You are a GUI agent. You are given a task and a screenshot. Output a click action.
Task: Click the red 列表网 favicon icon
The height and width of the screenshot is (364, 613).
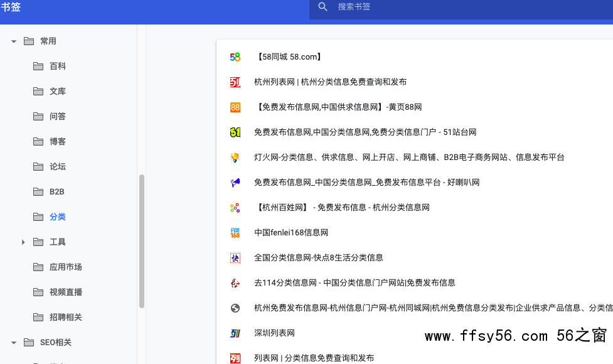[x=235, y=358]
